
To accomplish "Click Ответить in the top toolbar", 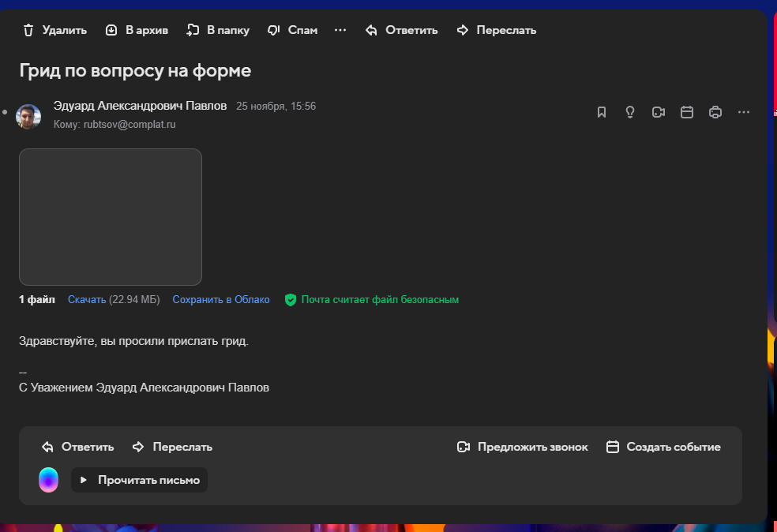I will [x=401, y=30].
